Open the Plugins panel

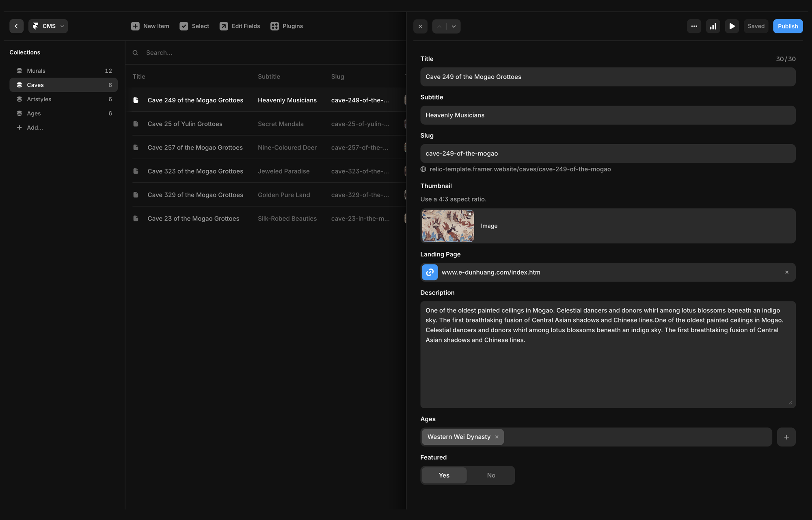click(287, 26)
